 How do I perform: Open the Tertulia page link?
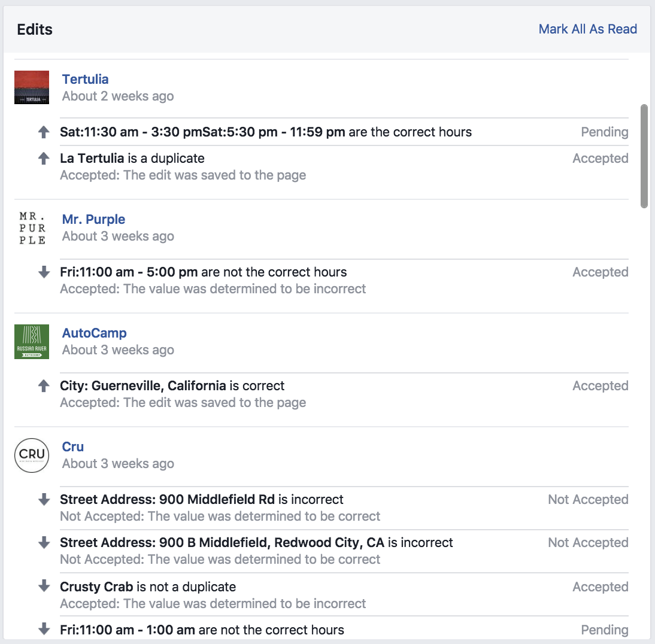pos(85,80)
